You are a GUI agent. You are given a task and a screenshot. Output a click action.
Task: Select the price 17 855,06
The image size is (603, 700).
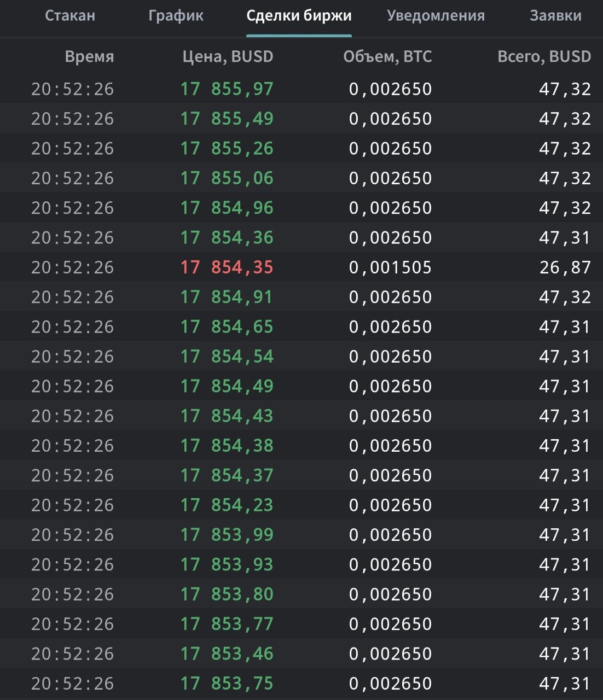click(227, 178)
